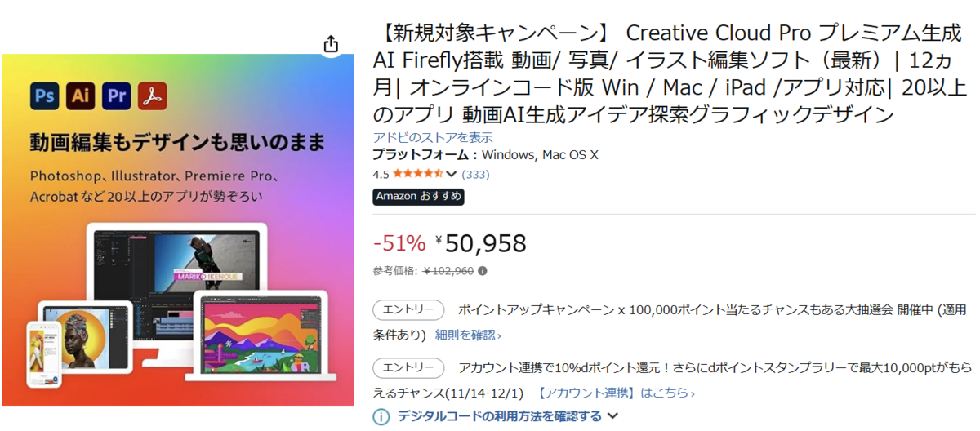Open rating dropdown arrow beside 4.5 stars
Image resolution: width=980 pixels, height=431 pixels.
[451, 174]
